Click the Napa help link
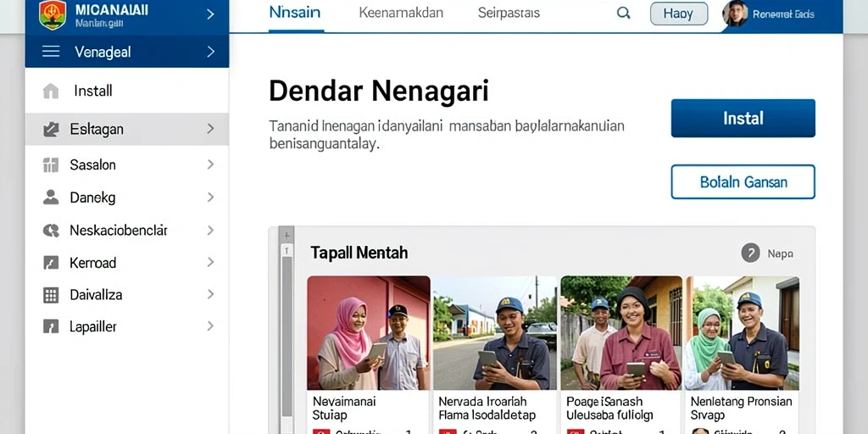Viewport: 868px width, 434px height. [x=780, y=253]
